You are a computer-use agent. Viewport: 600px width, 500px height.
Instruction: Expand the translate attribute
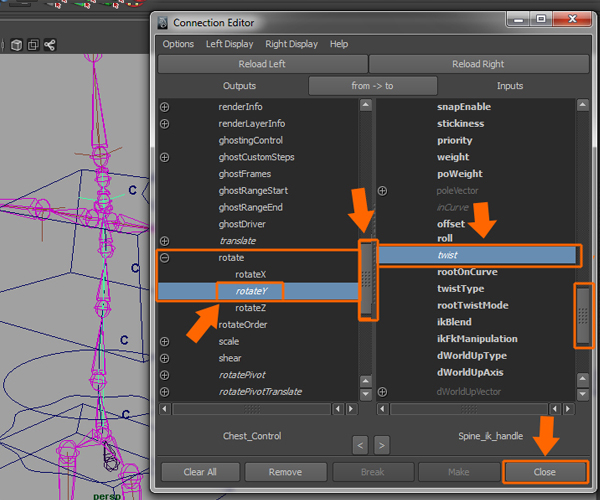point(165,241)
